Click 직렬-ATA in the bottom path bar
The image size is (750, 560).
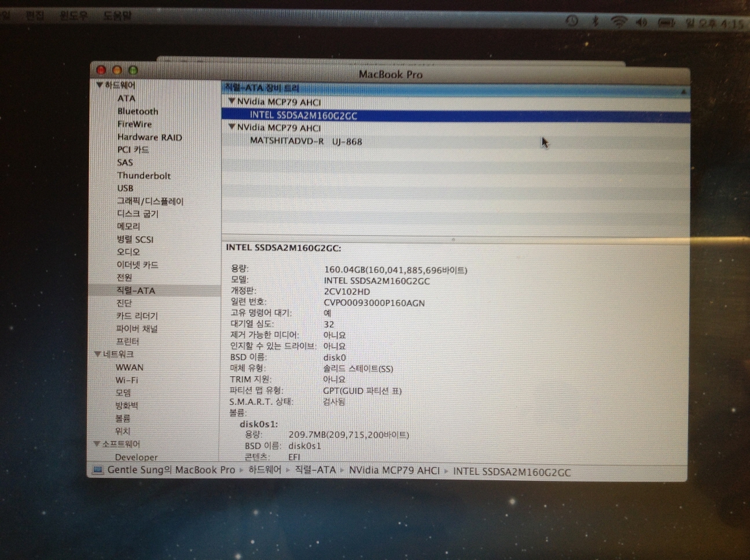pyautogui.click(x=315, y=470)
